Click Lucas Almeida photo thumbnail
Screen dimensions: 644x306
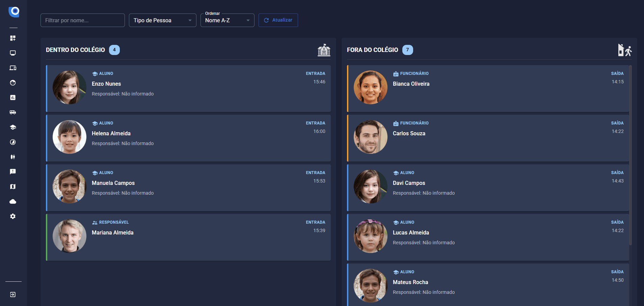(x=371, y=236)
